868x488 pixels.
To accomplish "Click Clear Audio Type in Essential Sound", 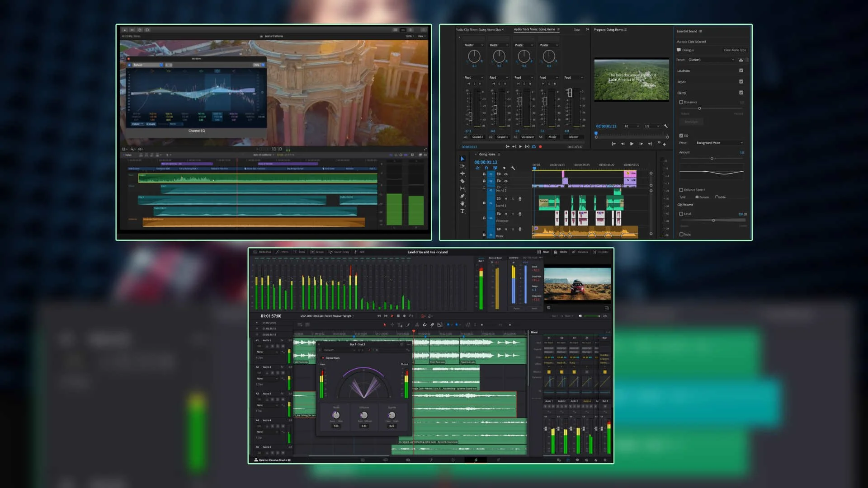I will [735, 50].
